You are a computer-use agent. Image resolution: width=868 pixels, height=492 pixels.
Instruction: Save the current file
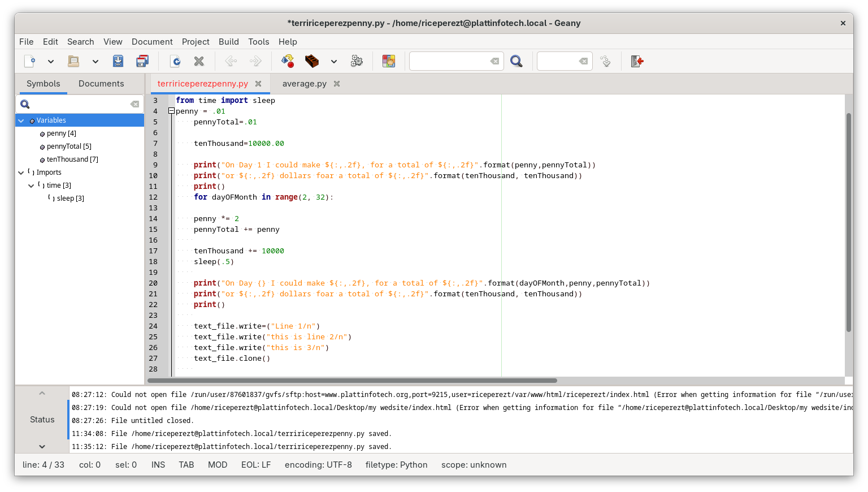coord(118,61)
